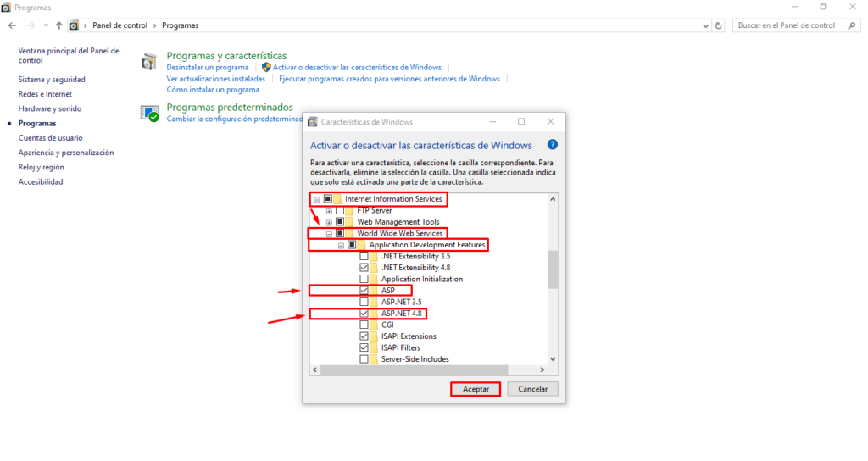Image resolution: width=868 pixels, height=461 pixels.
Task: Click features list scroll down arrow
Action: point(553,359)
